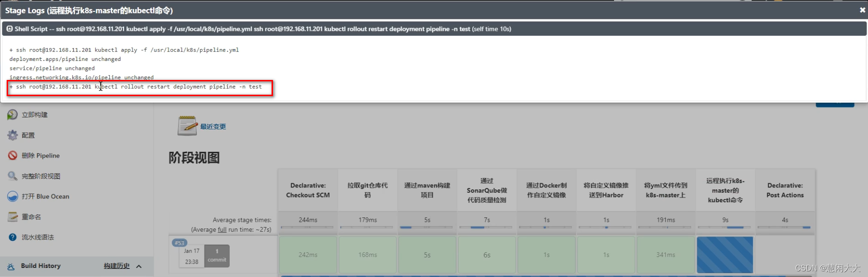
Task: Click the 最近变更 notepad icon
Action: point(187,126)
